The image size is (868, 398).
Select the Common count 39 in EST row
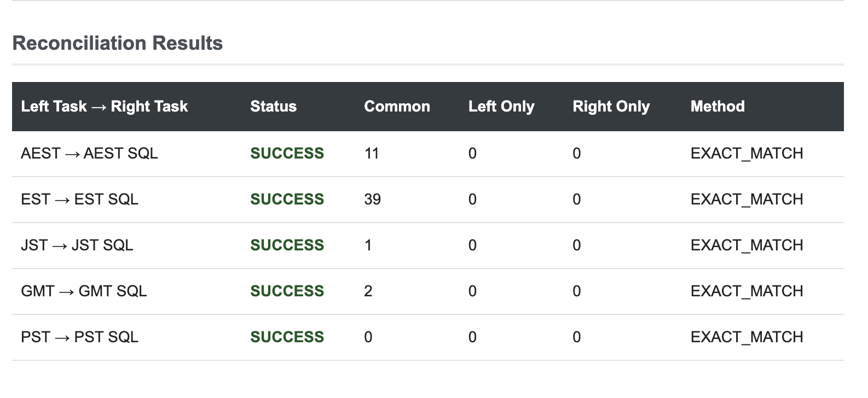(x=372, y=200)
